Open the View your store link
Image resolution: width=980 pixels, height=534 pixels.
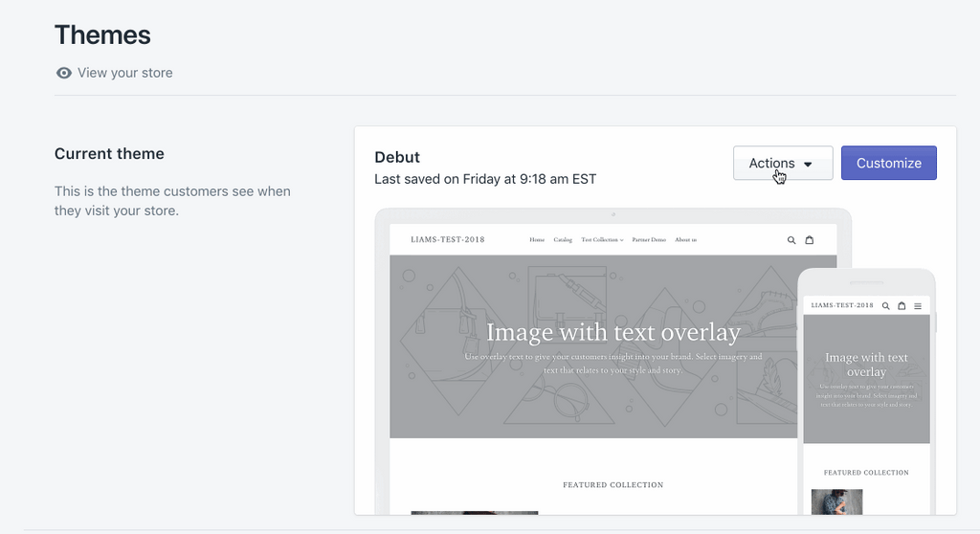point(125,73)
